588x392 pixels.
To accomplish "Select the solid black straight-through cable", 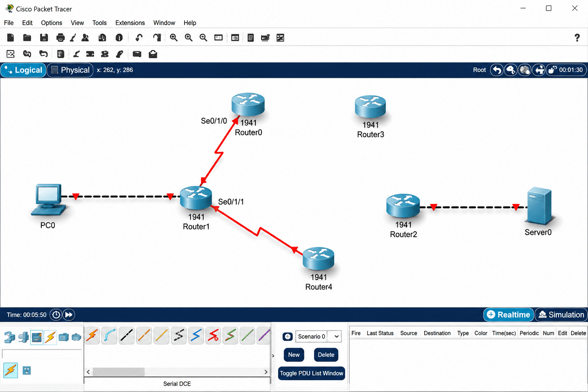I will click(x=127, y=335).
